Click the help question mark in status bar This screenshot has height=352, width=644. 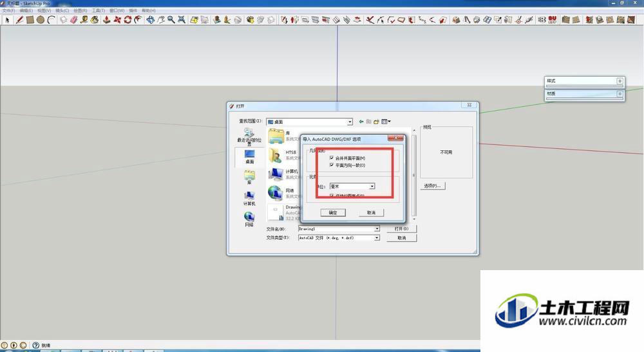coord(35,346)
